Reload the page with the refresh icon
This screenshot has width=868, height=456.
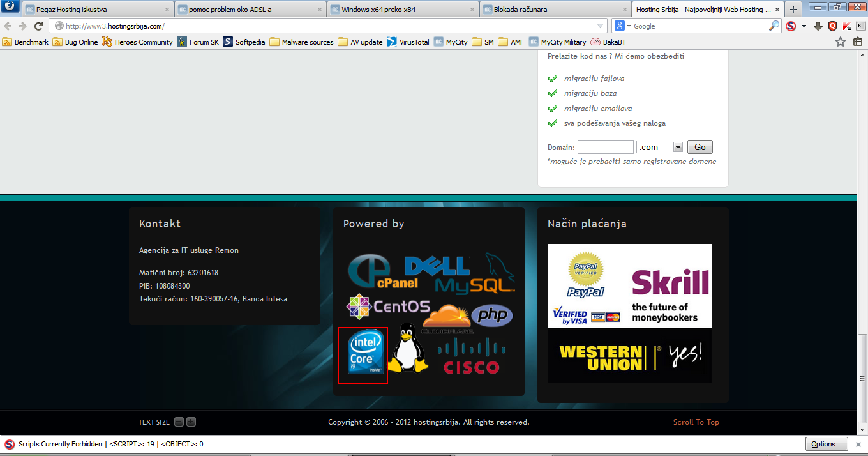click(38, 26)
